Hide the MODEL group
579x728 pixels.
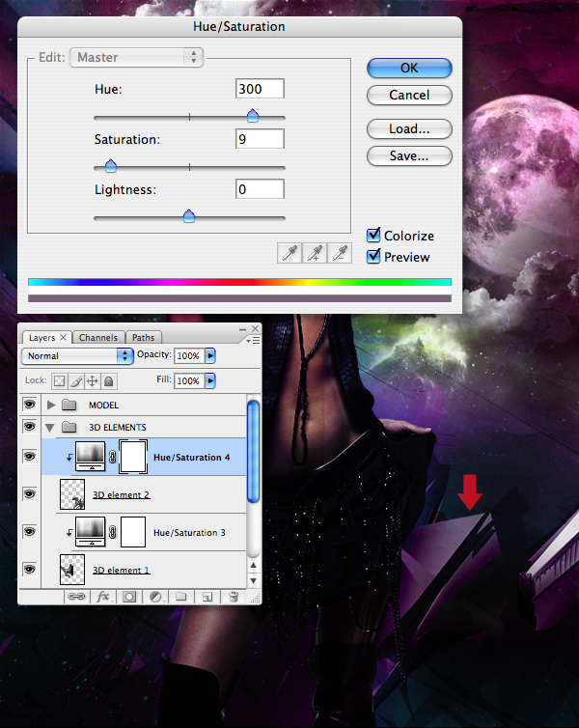(x=29, y=405)
